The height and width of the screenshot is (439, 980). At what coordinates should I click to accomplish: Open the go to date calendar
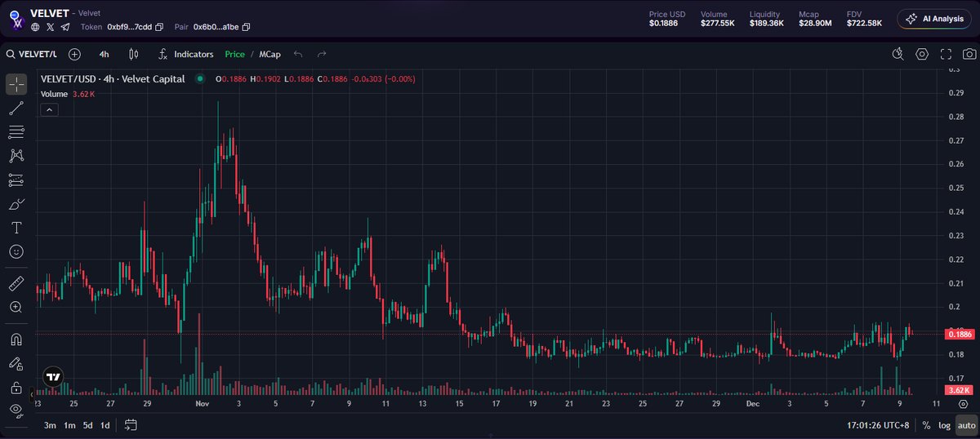click(131, 425)
